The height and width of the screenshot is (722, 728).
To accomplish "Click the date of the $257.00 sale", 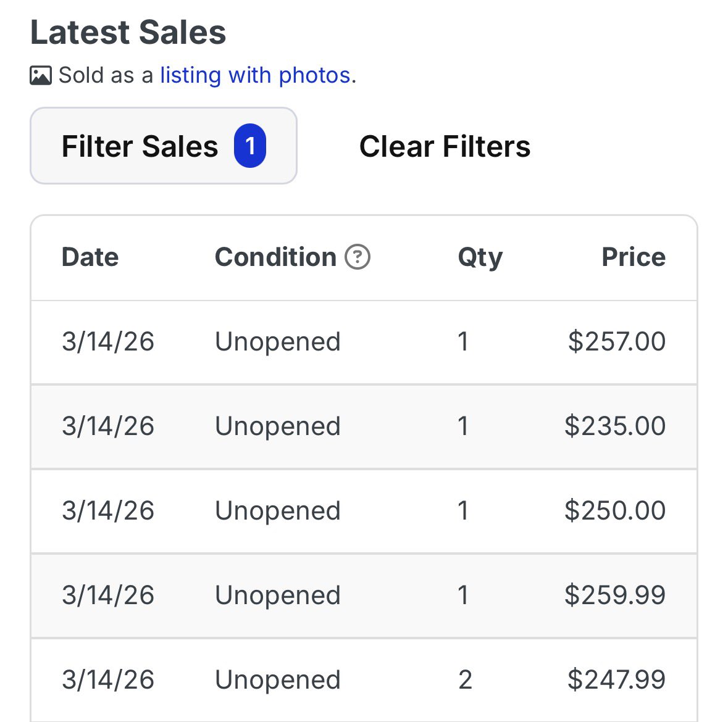I will [108, 342].
